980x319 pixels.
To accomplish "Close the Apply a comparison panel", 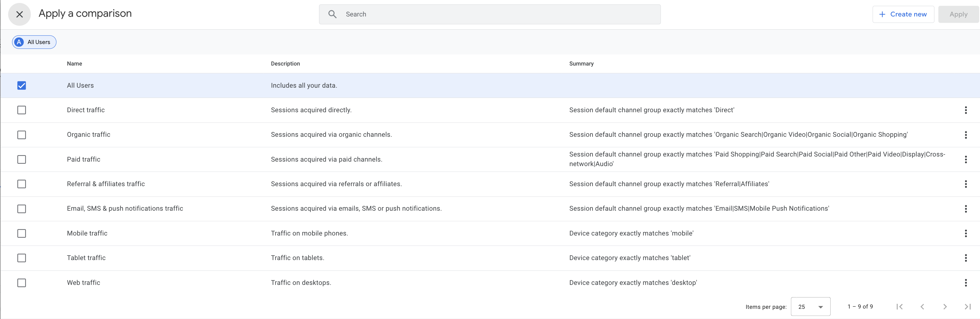I will click(19, 14).
